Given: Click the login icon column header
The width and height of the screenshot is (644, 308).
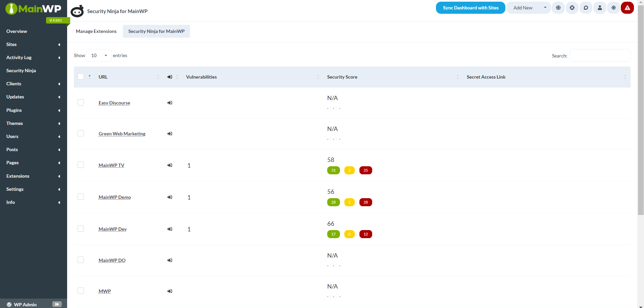Looking at the screenshot, I should point(170,77).
